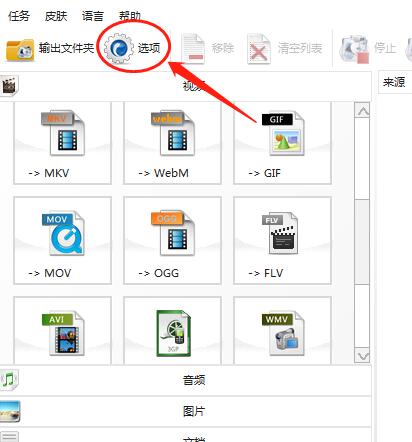Open the 帮助 menu
The height and width of the screenshot is (442, 412).
(x=130, y=16)
